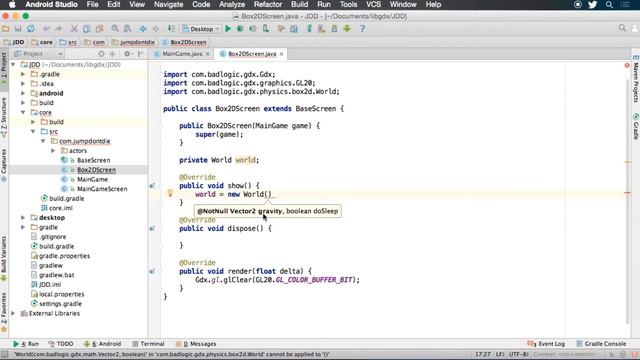Expand the desktop module folder
This screenshot has height=360, width=640.
[23, 218]
